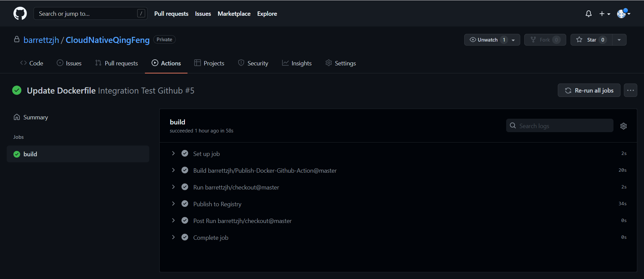Click the Star button
Image resolution: width=644 pixels, height=279 pixels.
pos(591,40)
